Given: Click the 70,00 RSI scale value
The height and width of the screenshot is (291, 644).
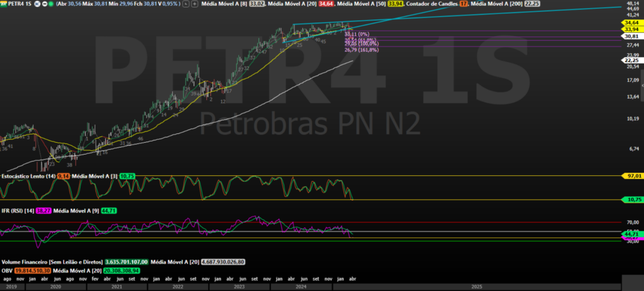Looking at the screenshot, I should pos(634,222).
